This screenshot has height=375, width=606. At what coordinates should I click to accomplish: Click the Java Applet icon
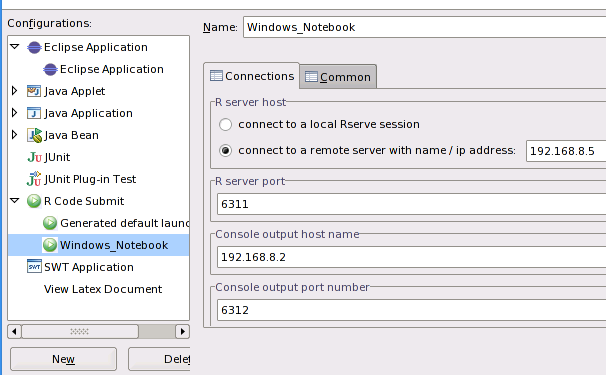[34, 91]
